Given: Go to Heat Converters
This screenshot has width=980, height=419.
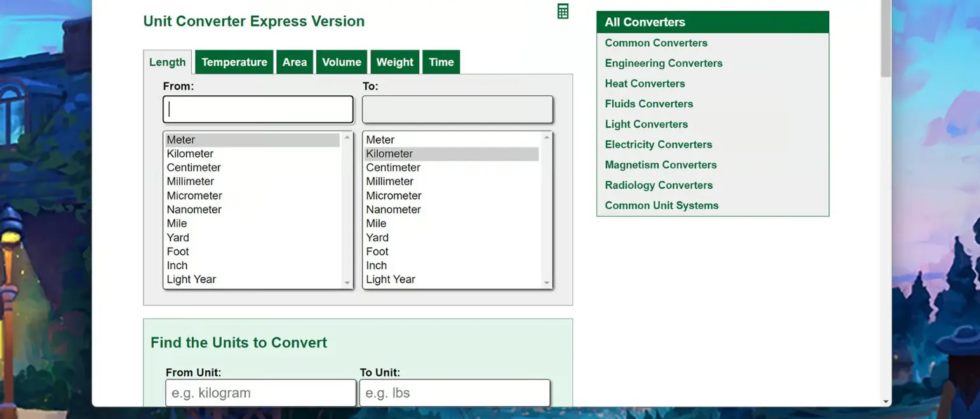Looking at the screenshot, I should point(645,84).
